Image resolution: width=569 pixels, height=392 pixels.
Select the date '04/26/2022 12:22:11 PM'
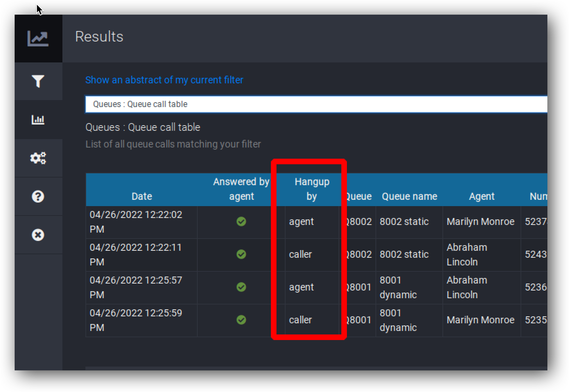tap(136, 255)
